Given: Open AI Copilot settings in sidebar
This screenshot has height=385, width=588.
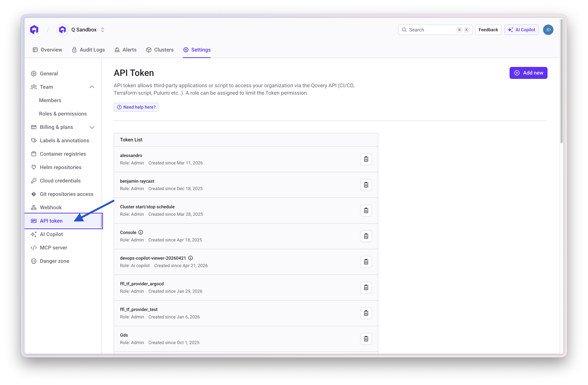Looking at the screenshot, I should 63,234.
